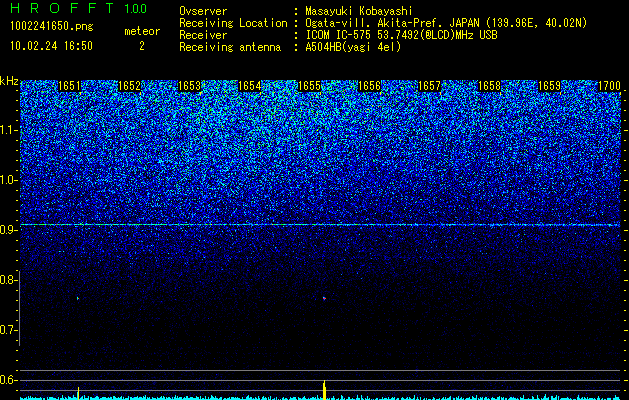Click the Receiver label

[x=203, y=35]
